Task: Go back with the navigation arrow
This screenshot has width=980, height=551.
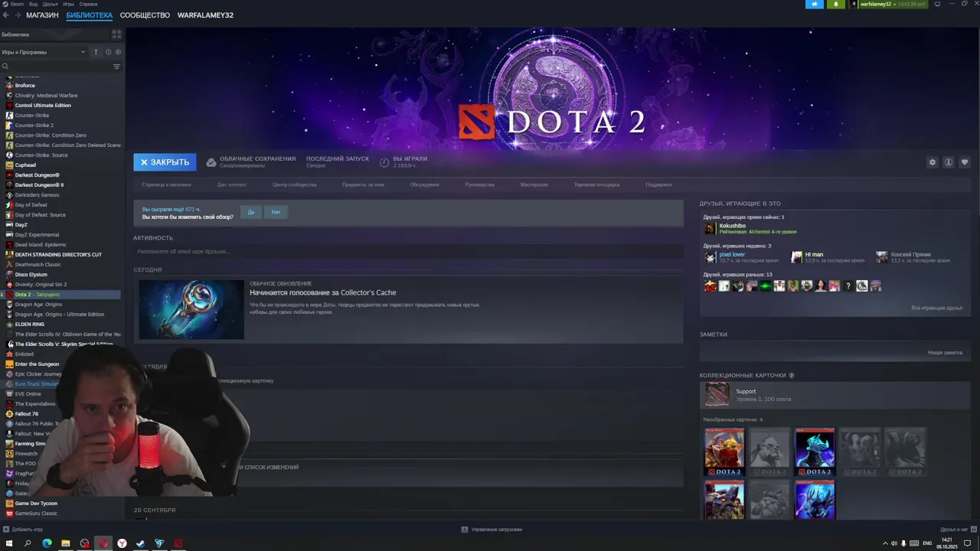Action: [8, 15]
